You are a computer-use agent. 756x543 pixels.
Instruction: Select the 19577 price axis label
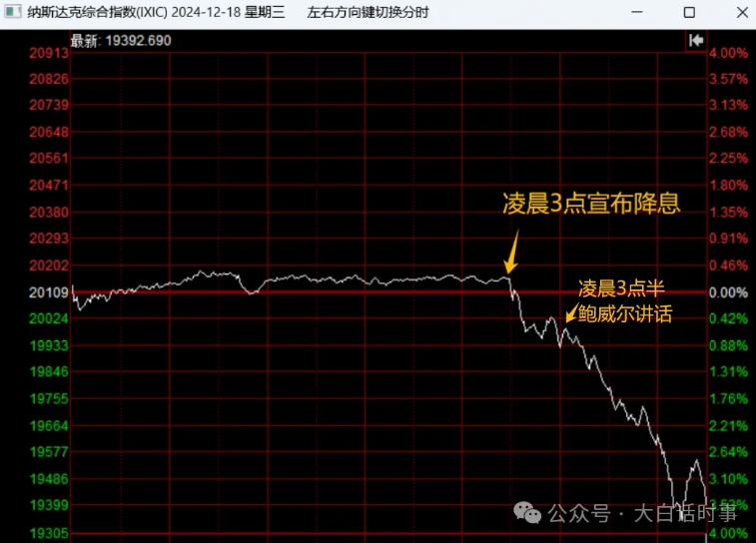click(49, 452)
